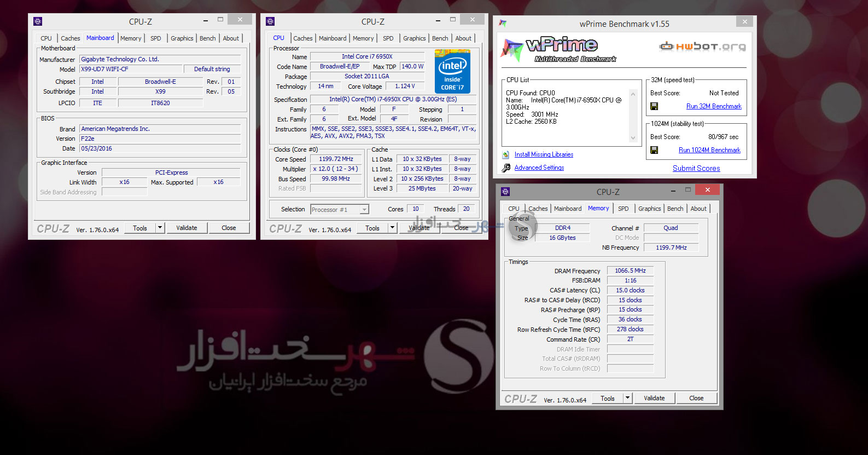The height and width of the screenshot is (455, 868).
Task: Expand Tools dropdown arrow in Memory window
Action: tap(628, 398)
